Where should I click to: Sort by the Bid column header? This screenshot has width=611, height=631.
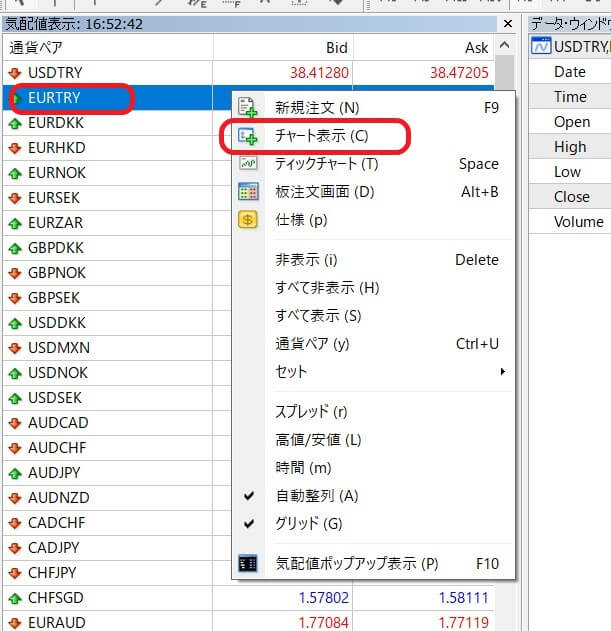[x=336, y=47]
